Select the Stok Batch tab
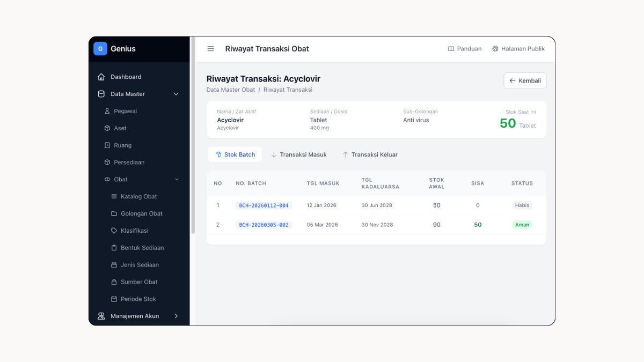Viewport: 644px width, 362px height. pyautogui.click(x=235, y=154)
